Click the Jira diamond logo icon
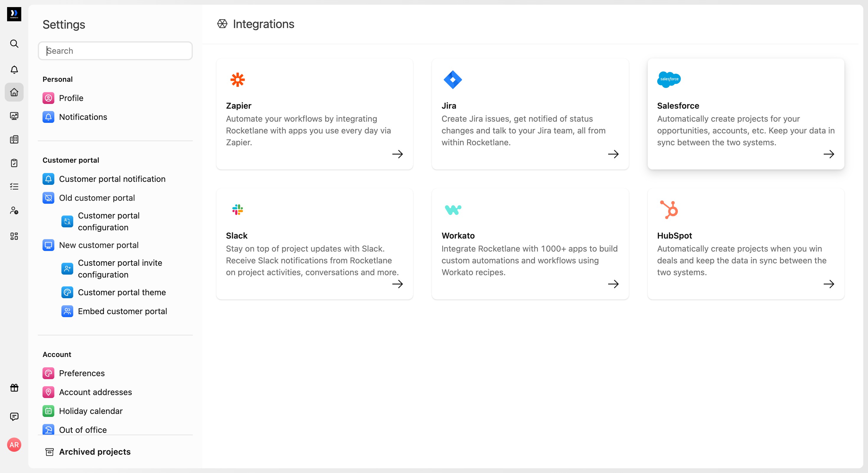The height and width of the screenshot is (473, 868). point(453,80)
